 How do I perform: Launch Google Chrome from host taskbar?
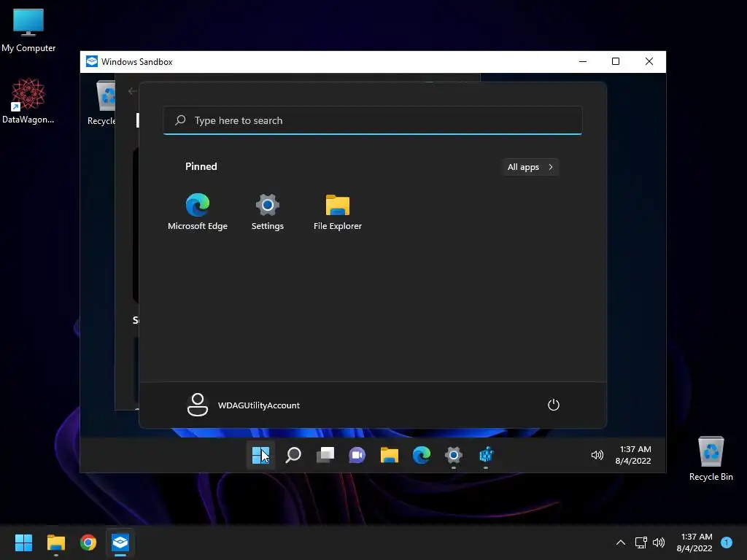tap(88, 542)
